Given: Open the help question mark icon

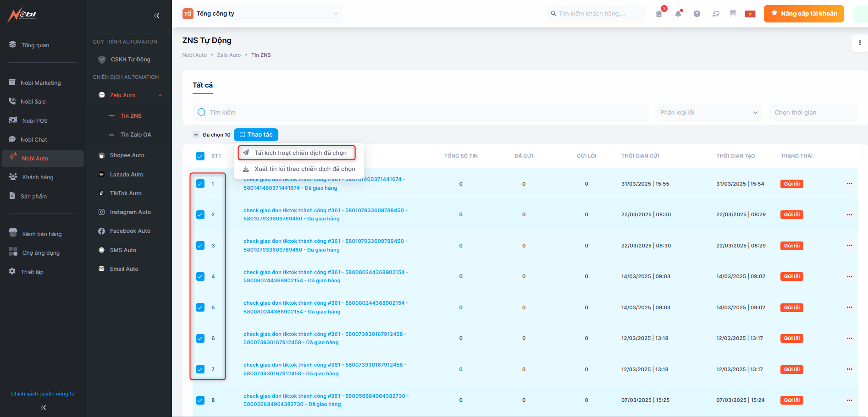Looking at the screenshot, I should (x=697, y=14).
